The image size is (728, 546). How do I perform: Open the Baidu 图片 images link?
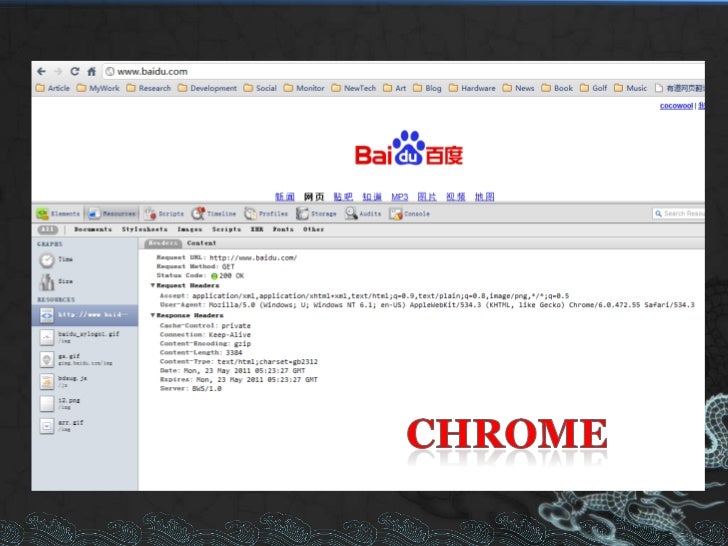pyautogui.click(x=427, y=197)
